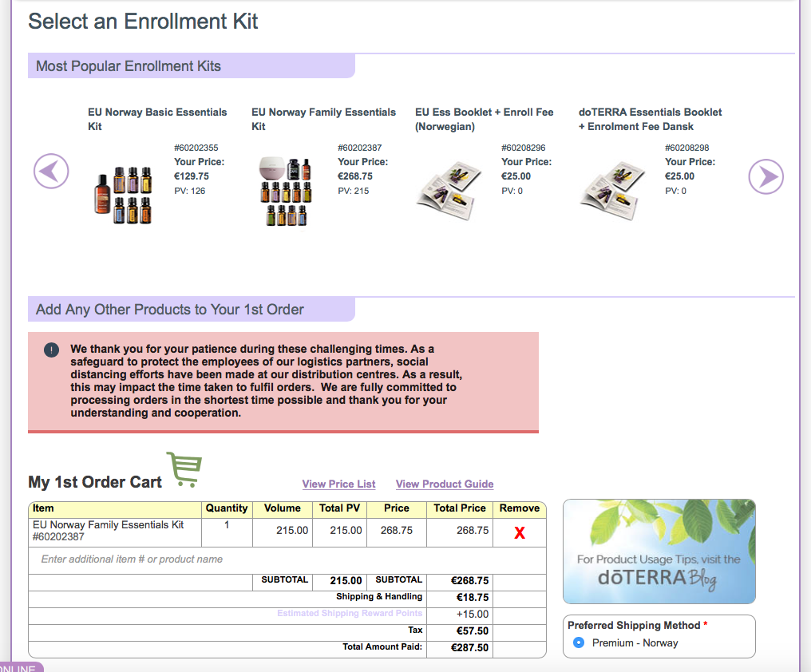The width and height of the screenshot is (811, 672).
Task: Click the Tax €57.50 value
Action: point(473,631)
